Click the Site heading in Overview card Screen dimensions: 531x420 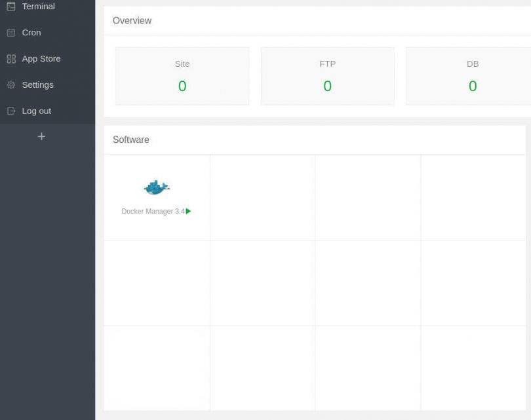pyautogui.click(x=182, y=64)
